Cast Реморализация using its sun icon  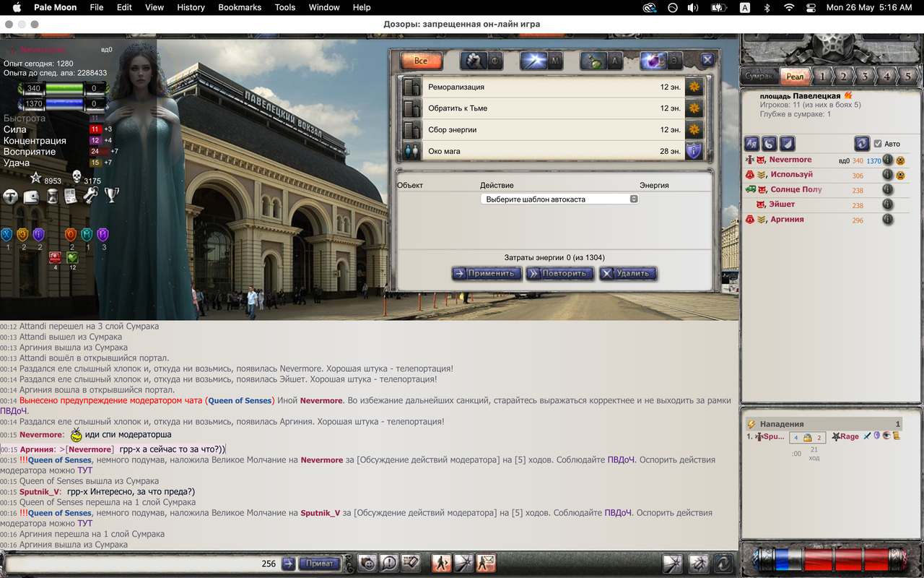coord(694,87)
